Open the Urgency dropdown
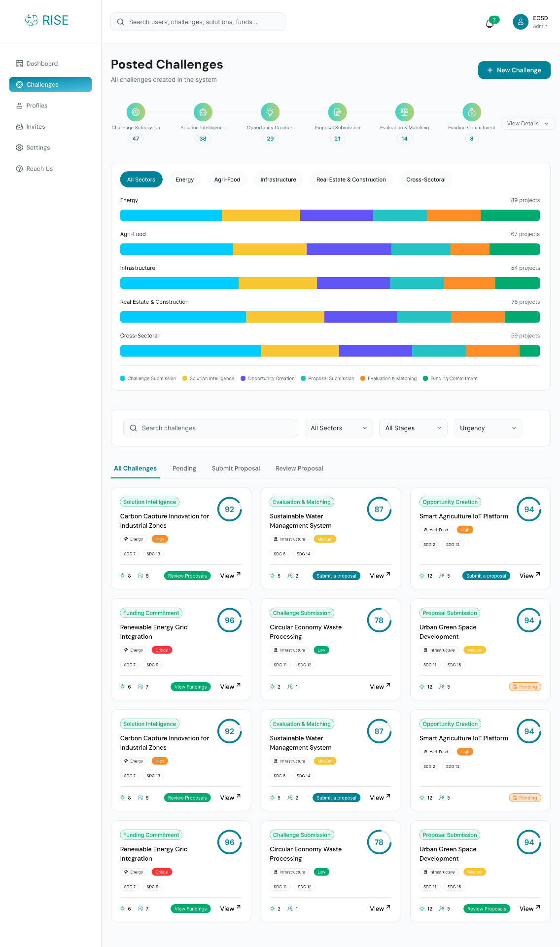 point(488,428)
